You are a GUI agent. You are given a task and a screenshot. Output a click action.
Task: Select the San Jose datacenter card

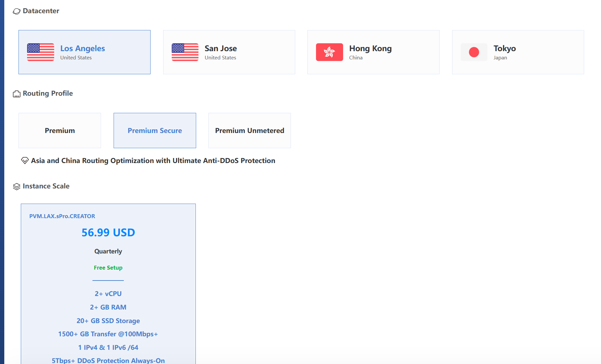tap(229, 52)
